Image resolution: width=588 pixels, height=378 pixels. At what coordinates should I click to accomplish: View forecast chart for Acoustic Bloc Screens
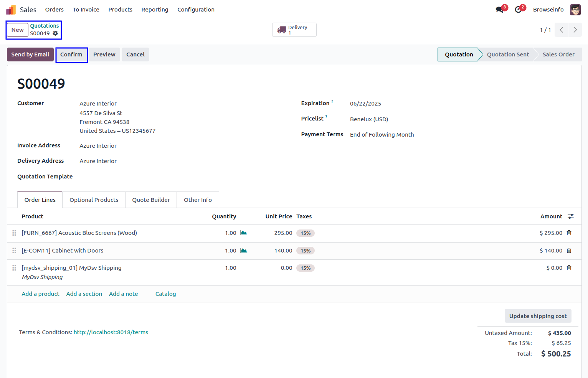coord(244,233)
